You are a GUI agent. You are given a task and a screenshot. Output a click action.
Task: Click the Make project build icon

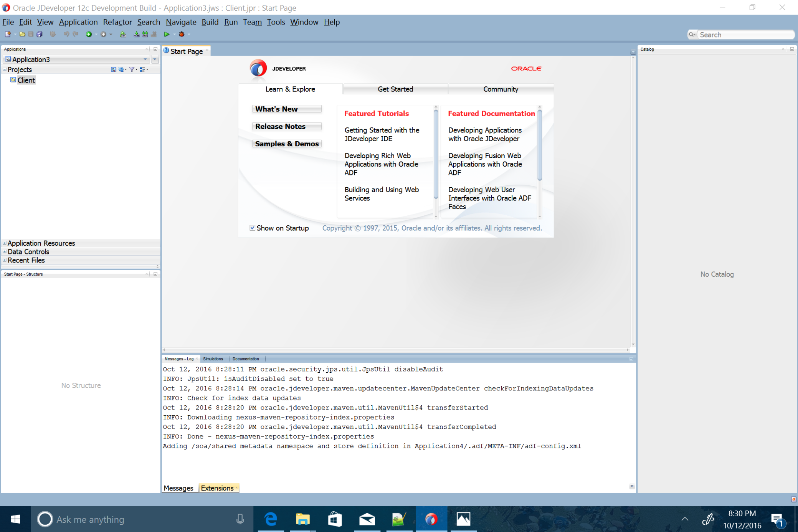click(x=136, y=35)
